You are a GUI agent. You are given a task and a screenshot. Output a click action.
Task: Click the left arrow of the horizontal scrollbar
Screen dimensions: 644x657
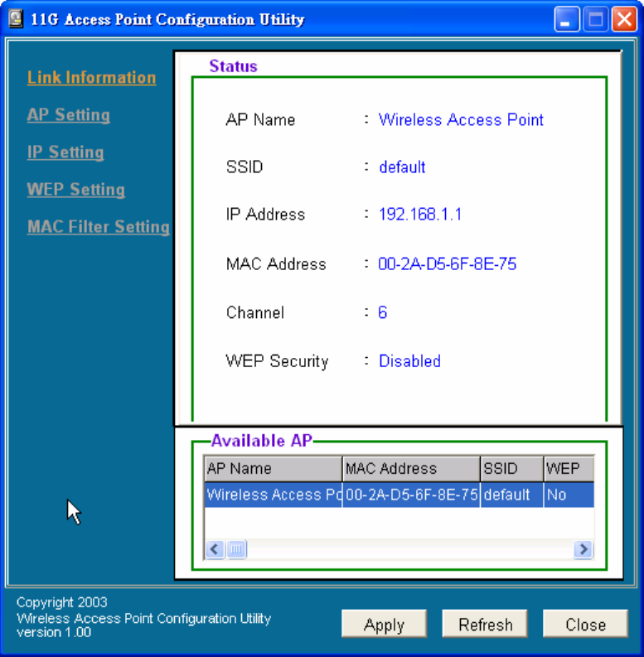pyautogui.click(x=215, y=549)
